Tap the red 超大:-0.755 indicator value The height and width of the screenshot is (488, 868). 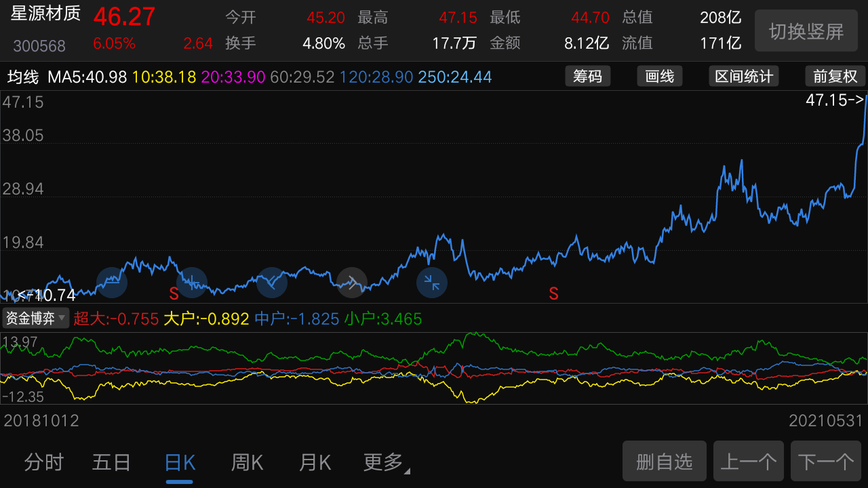(116, 319)
